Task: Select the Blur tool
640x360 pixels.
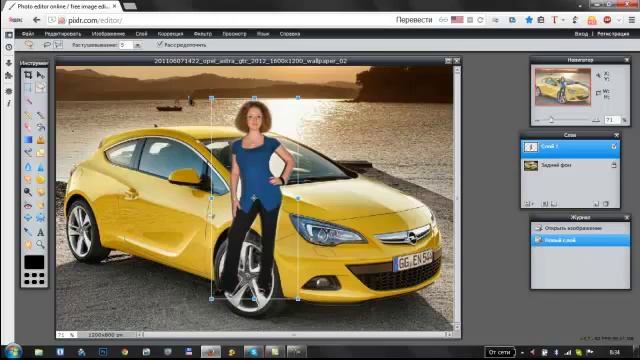Action: [28, 167]
